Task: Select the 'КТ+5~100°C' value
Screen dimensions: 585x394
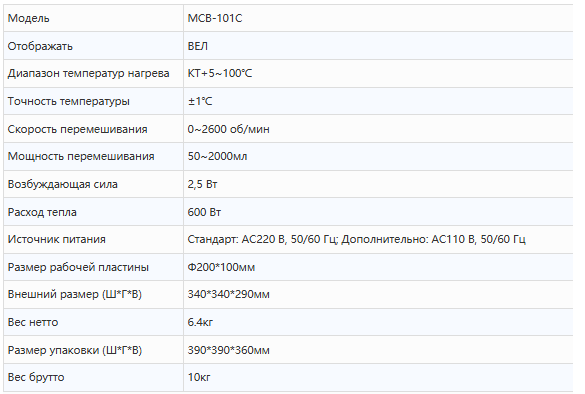Action: pos(219,74)
